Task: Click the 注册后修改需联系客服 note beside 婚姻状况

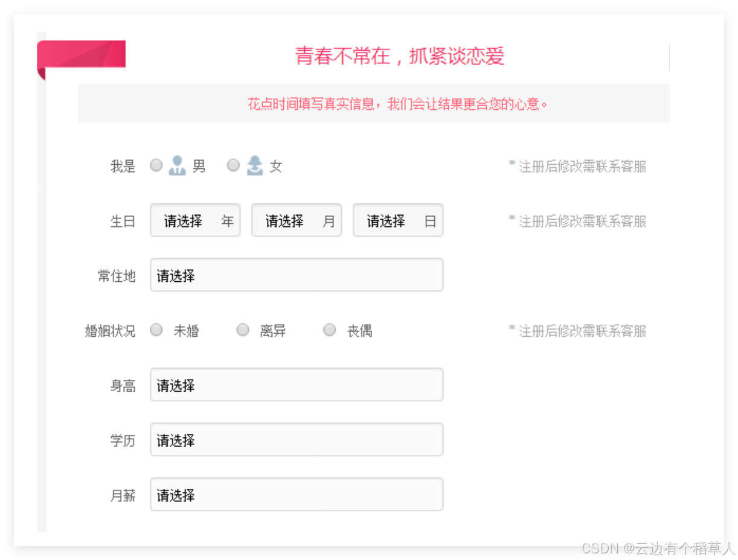Action: click(x=577, y=331)
